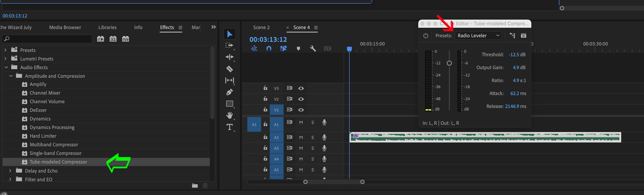Select the Hand tool
The height and width of the screenshot is (195, 644).
click(x=229, y=115)
